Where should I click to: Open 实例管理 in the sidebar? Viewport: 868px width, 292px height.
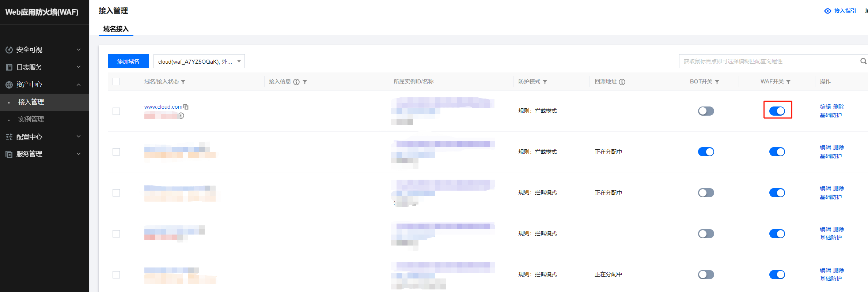(31, 119)
